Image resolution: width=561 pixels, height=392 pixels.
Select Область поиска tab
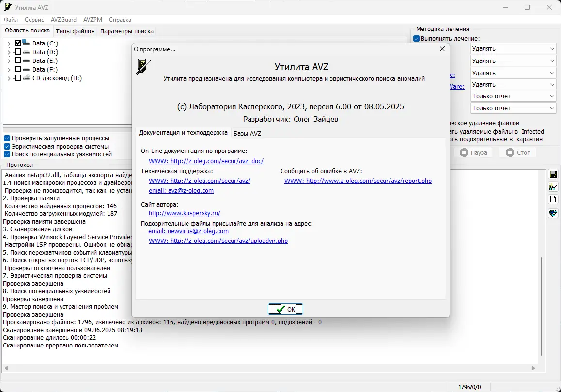[27, 30]
